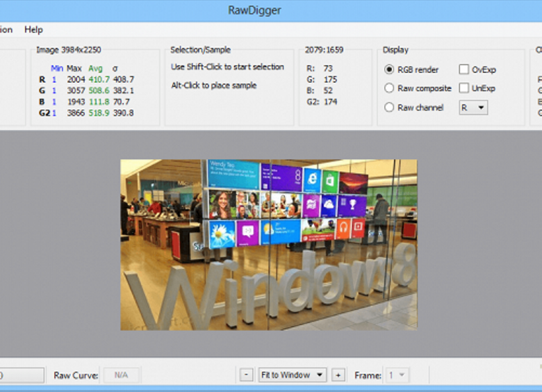Screen dimensions: 542x392
Task: Select the RGB render radio button
Action: [x=389, y=70]
